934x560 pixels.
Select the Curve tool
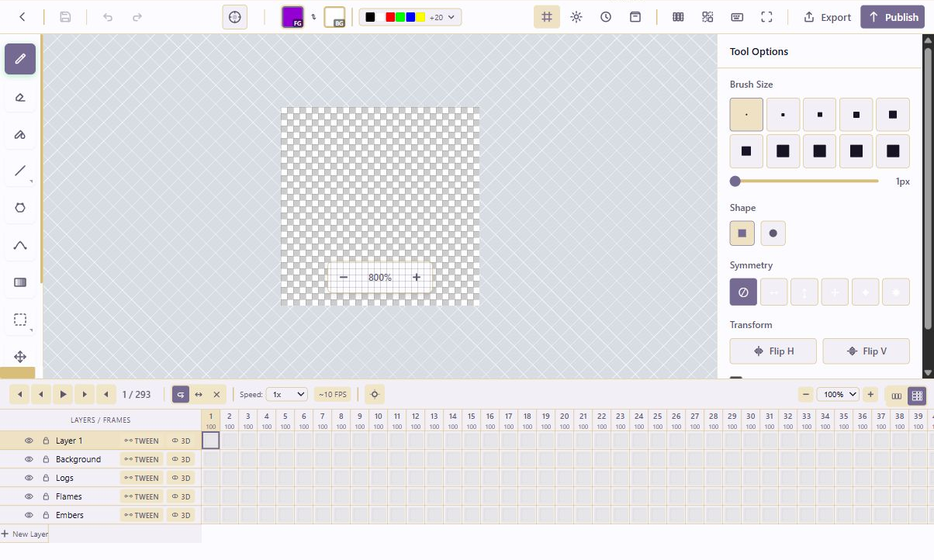20,245
